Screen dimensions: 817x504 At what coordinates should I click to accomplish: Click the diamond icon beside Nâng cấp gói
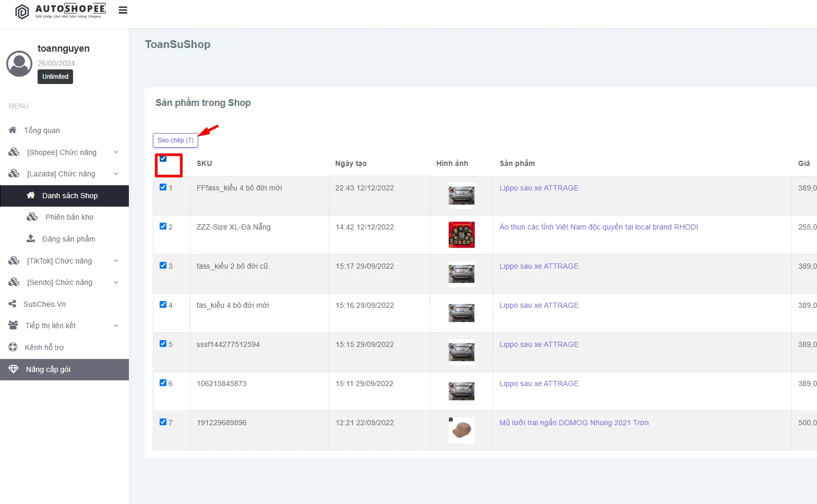[x=14, y=369]
